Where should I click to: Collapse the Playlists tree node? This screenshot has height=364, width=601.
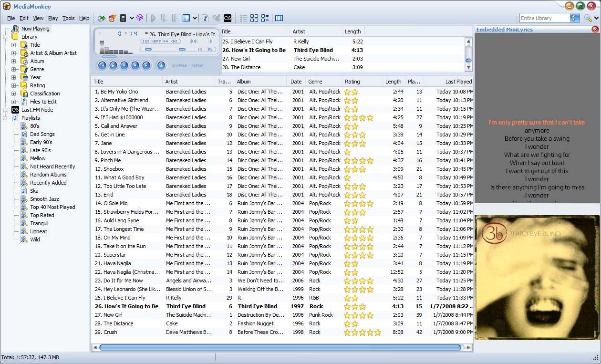[5, 118]
